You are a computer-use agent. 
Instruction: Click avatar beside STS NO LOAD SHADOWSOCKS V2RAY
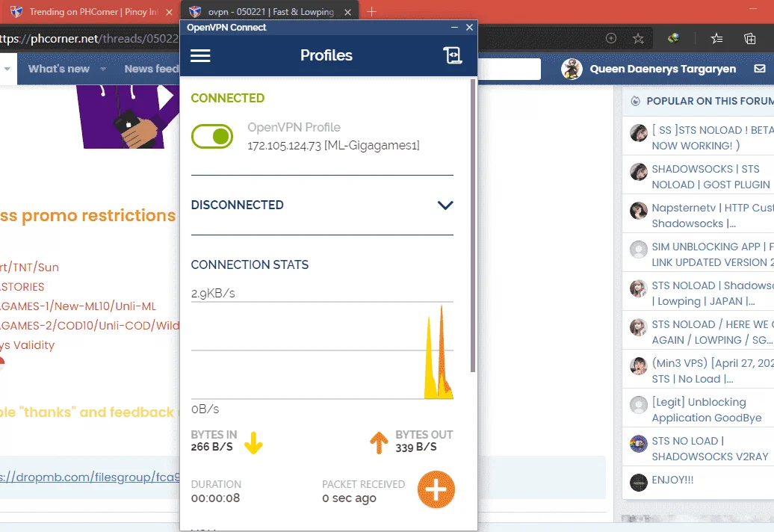638,444
